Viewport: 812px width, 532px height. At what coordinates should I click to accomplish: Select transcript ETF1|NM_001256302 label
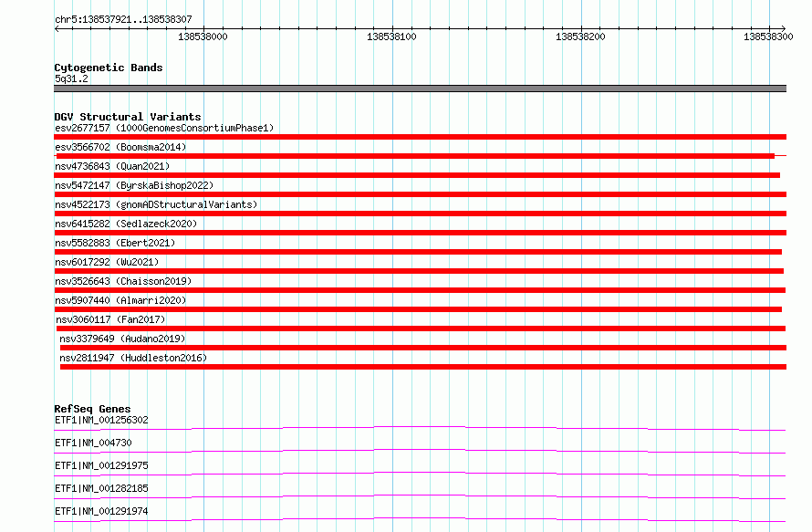coord(101,420)
